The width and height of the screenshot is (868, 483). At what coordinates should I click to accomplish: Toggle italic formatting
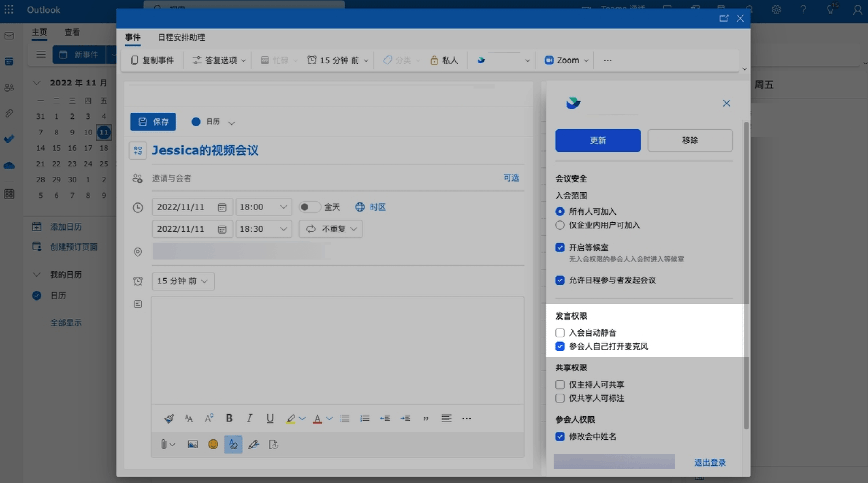249,419
